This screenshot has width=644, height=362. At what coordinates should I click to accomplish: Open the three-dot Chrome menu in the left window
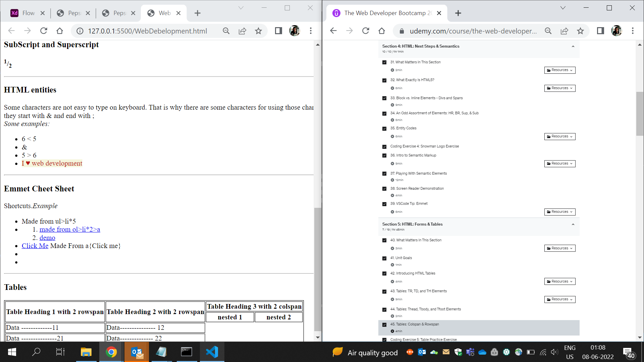tap(311, 31)
